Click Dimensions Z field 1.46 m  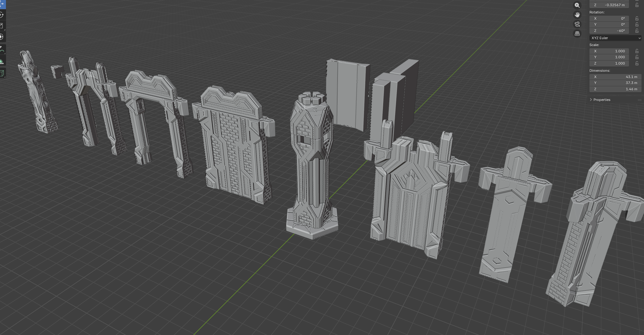[x=615, y=89]
